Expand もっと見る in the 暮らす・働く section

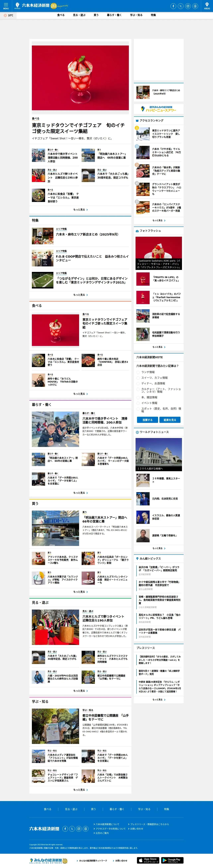pos(80,493)
